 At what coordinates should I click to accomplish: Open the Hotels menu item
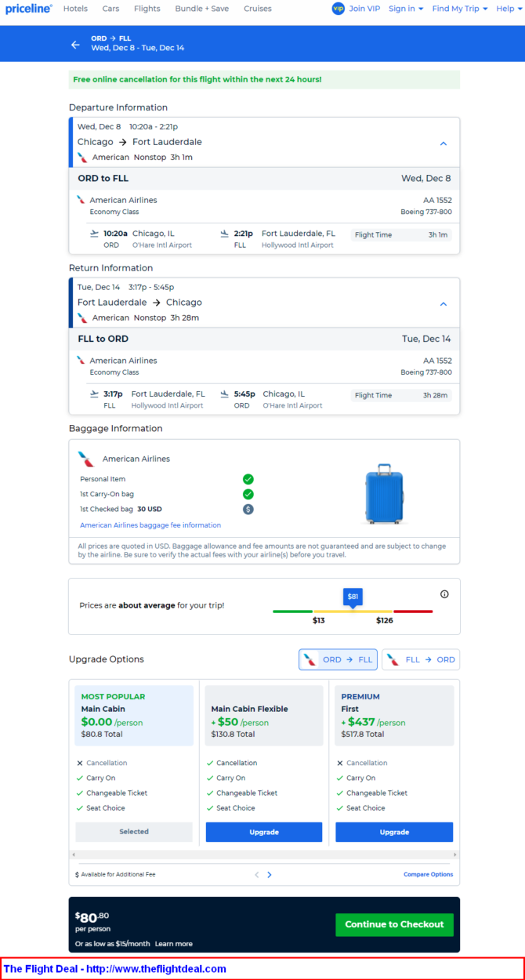(75, 9)
